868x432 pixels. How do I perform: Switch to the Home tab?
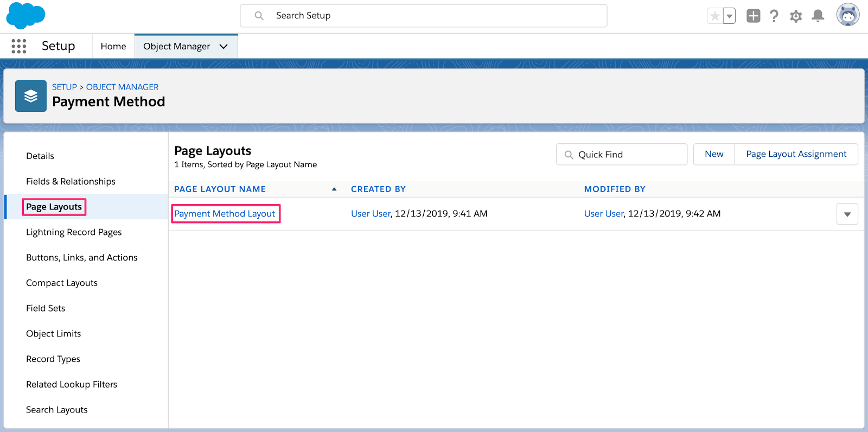[113, 46]
